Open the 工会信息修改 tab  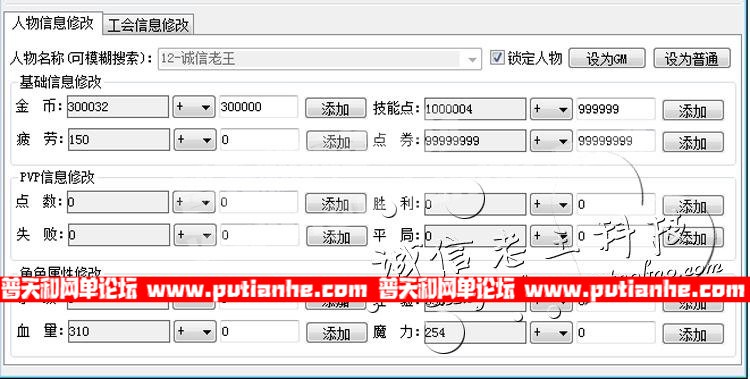[x=148, y=25]
